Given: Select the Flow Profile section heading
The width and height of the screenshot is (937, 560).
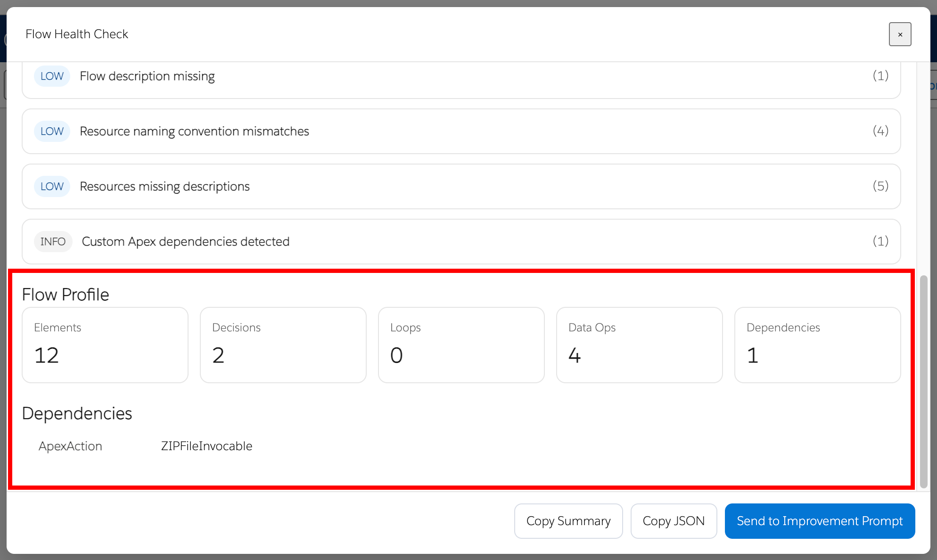Looking at the screenshot, I should [x=66, y=294].
